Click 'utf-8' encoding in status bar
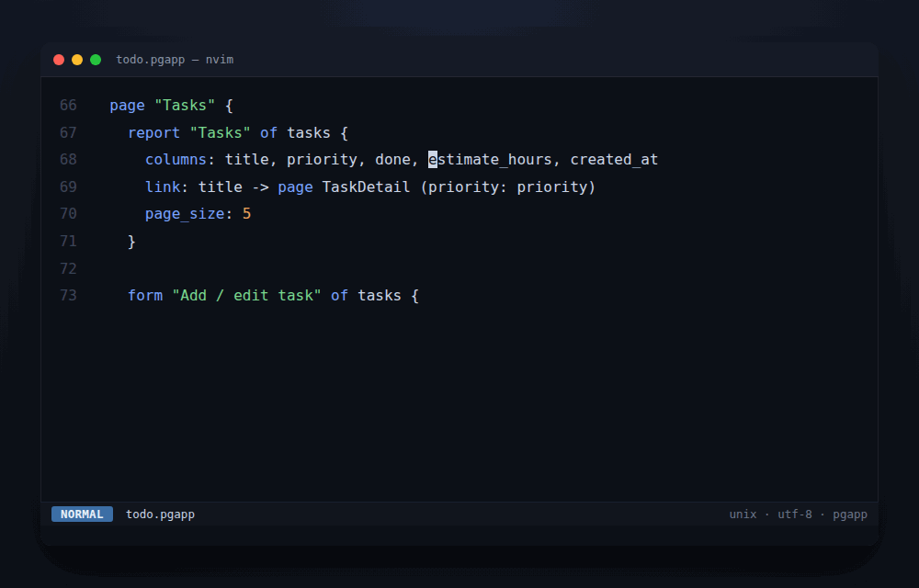 [x=795, y=514]
